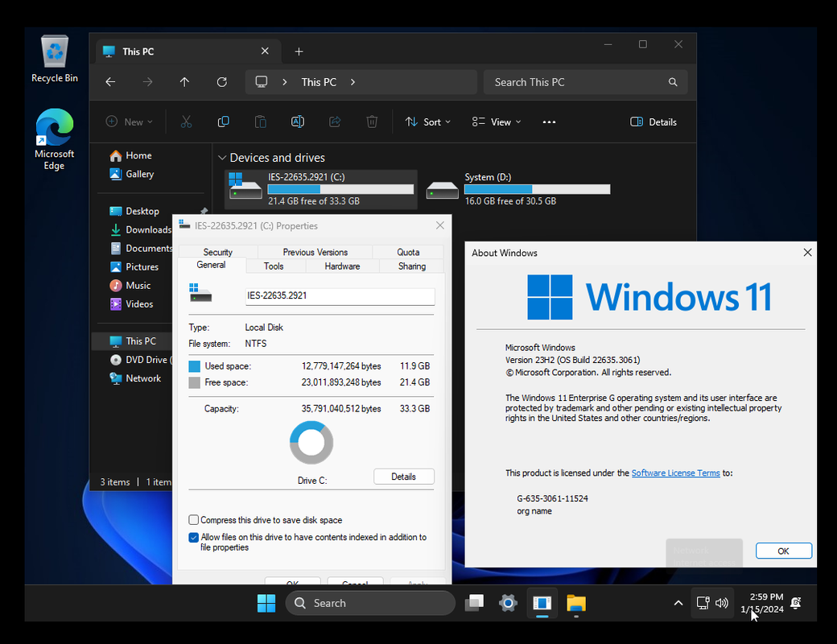Viewport: 837px width, 644px height.
Task: Close the C: Properties dialog
Action: 440,226
